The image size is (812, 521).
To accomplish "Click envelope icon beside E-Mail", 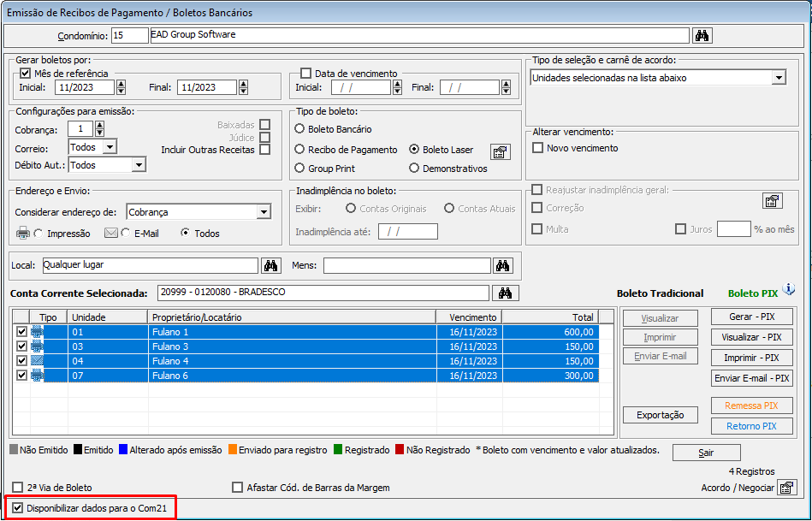I will (111, 233).
